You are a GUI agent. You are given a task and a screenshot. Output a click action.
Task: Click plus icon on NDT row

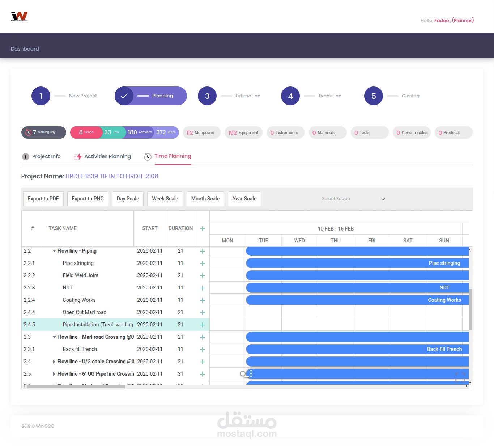(x=203, y=288)
